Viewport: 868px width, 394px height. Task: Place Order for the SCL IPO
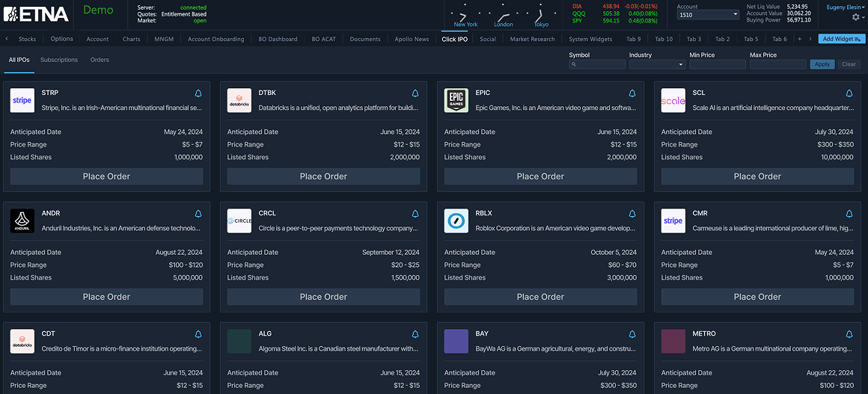pos(757,176)
